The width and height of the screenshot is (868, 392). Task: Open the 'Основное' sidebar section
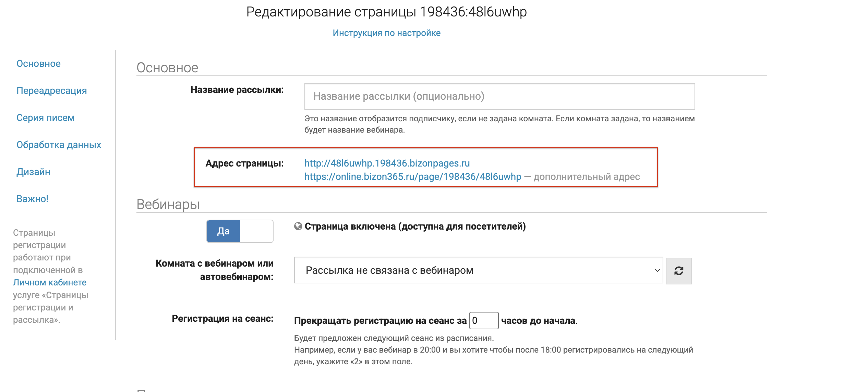click(x=38, y=64)
